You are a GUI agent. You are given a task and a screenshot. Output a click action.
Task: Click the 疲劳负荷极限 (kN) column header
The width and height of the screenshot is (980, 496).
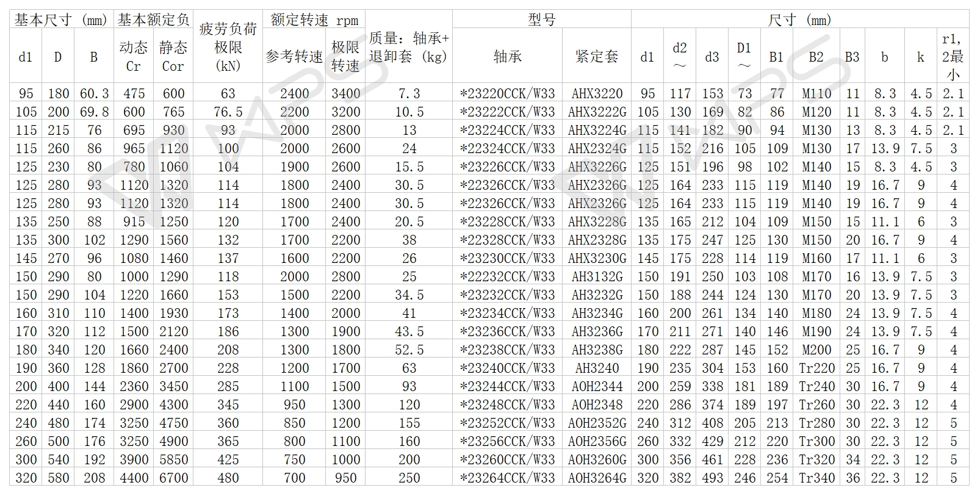[x=228, y=47]
